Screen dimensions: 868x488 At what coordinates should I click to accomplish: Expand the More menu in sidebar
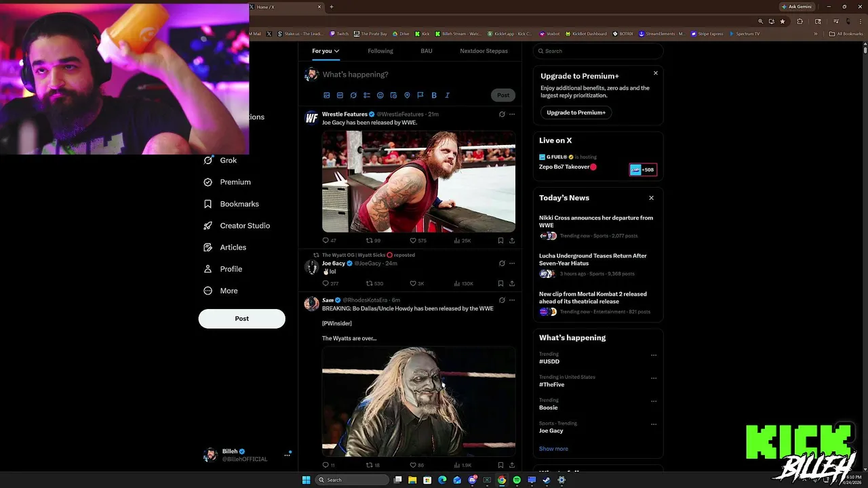220,291
